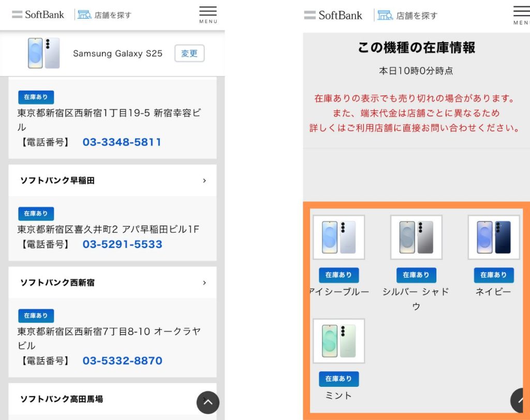This screenshot has width=530, height=420.
Task: Click the 本日10時0分時点 timestamp text
Action: pos(416,70)
